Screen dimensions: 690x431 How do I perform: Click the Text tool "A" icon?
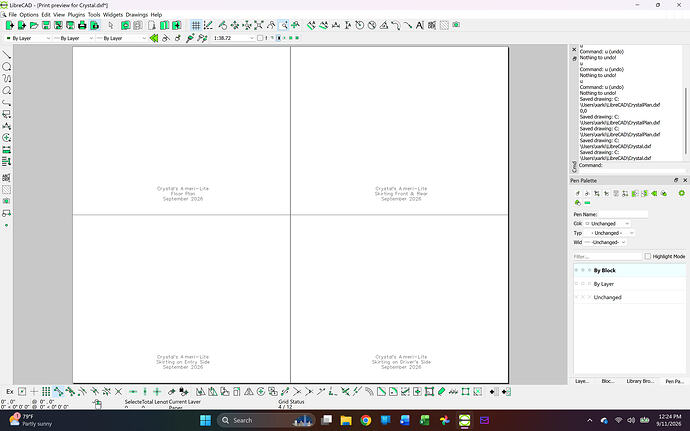pyautogui.click(x=419, y=26)
